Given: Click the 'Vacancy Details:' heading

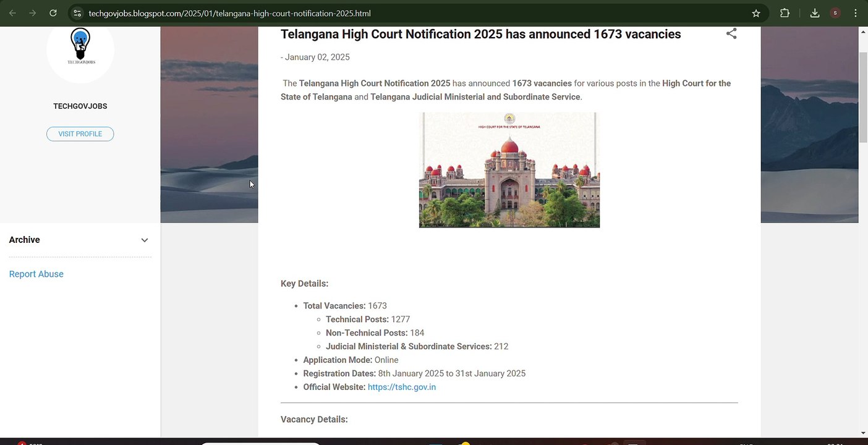Looking at the screenshot, I should click(314, 420).
